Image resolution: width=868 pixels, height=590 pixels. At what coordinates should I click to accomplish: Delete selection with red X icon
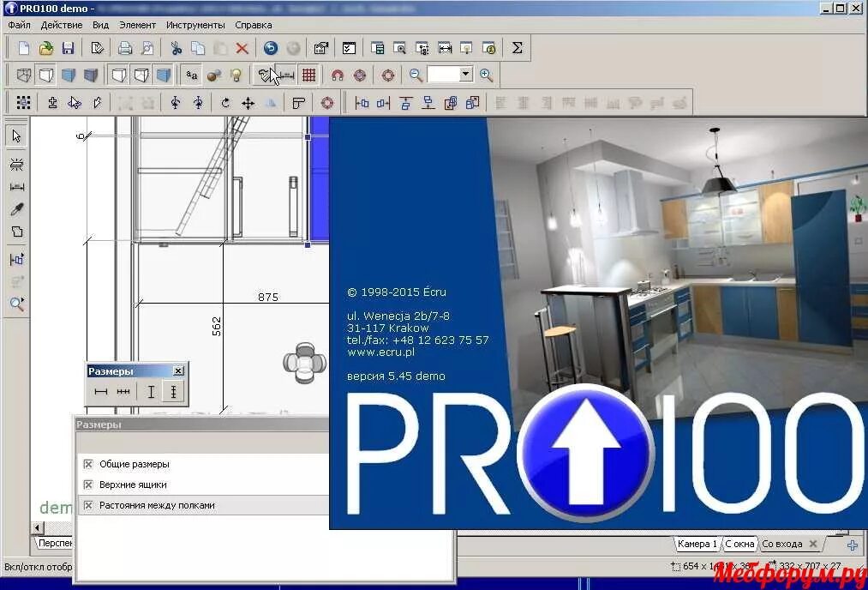242,48
